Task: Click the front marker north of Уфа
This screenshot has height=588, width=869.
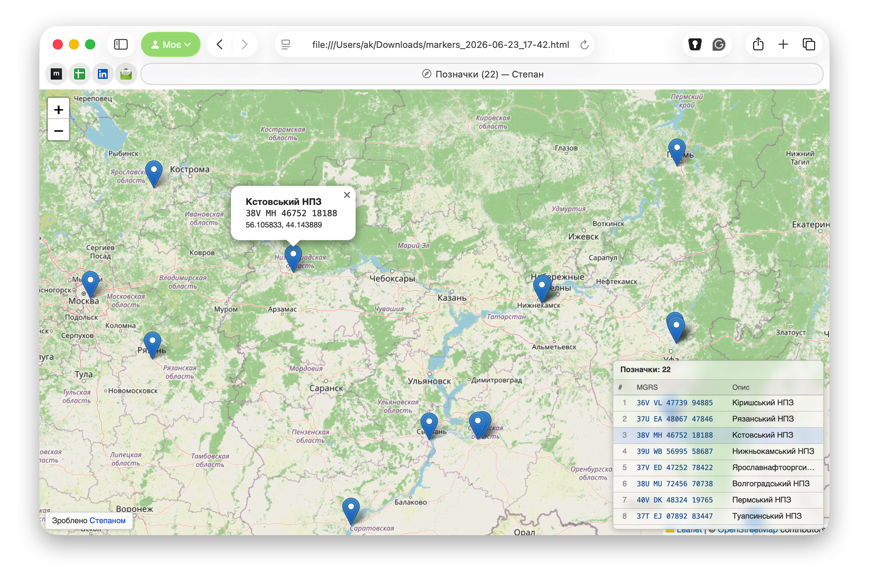Action: pyautogui.click(x=676, y=329)
